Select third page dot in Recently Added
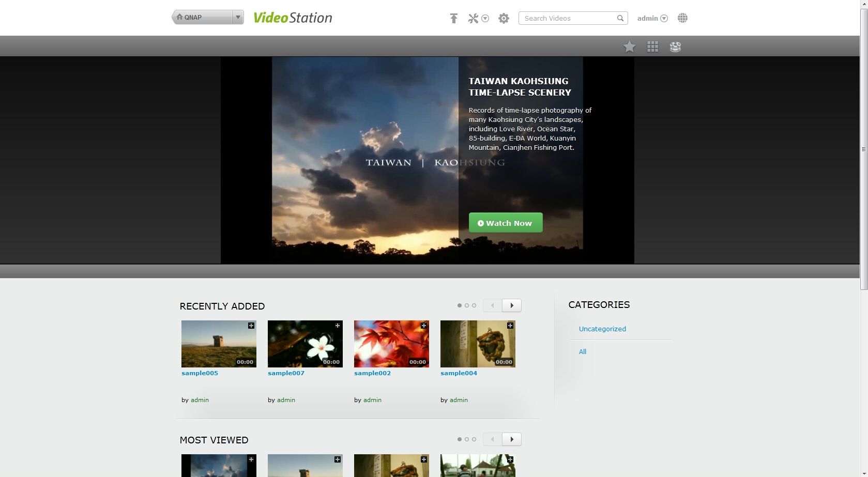The width and height of the screenshot is (868, 477). (474, 305)
